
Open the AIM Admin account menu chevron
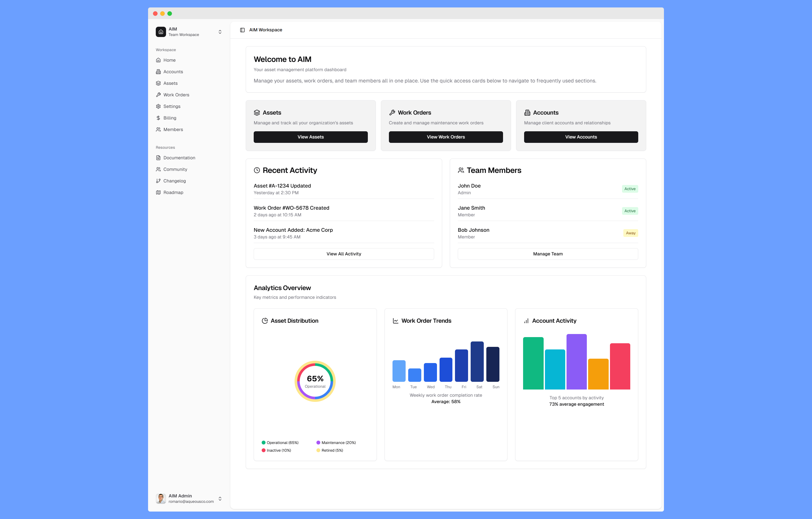click(x=220, y=498)
